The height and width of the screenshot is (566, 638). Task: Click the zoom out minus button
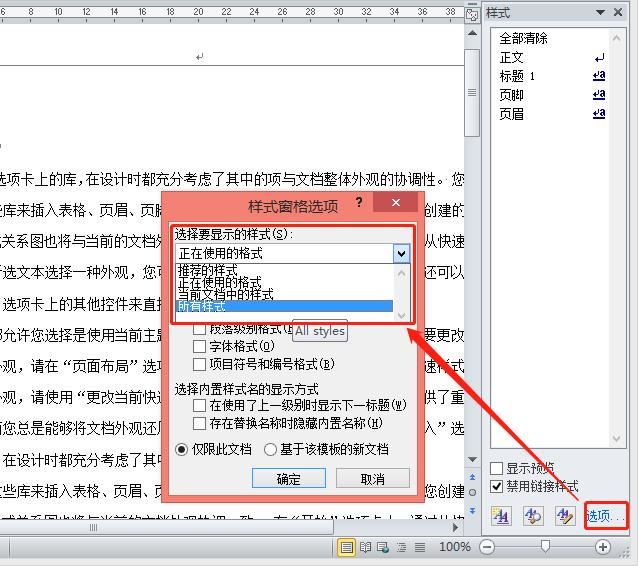(x=487, y=547)
